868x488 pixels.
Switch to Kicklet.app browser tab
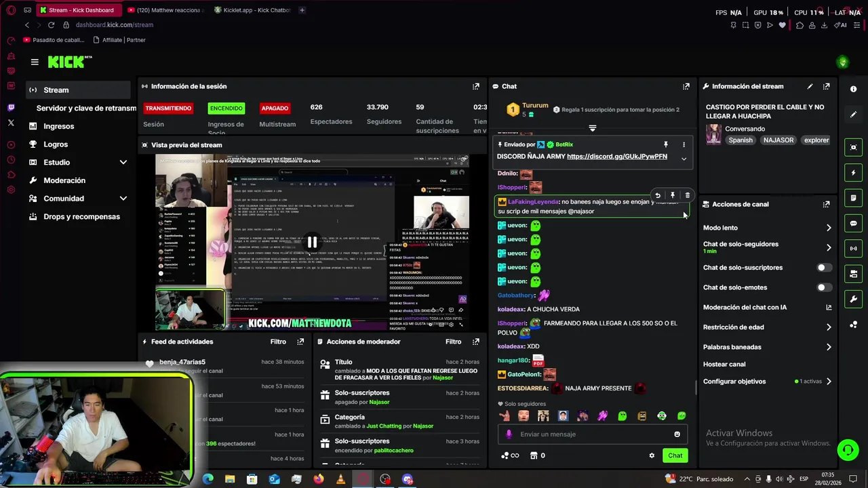click(252, 10)
